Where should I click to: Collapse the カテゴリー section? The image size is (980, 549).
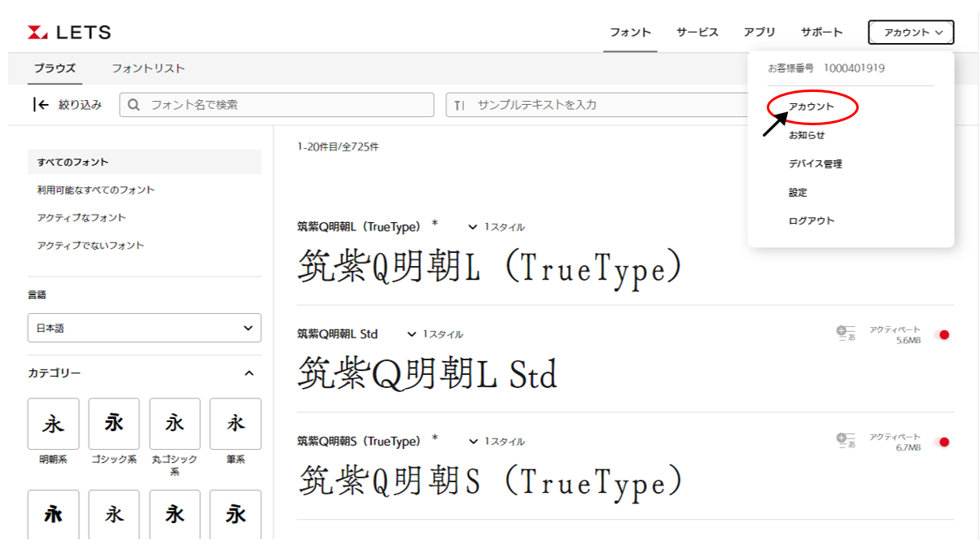pos(249,373)
